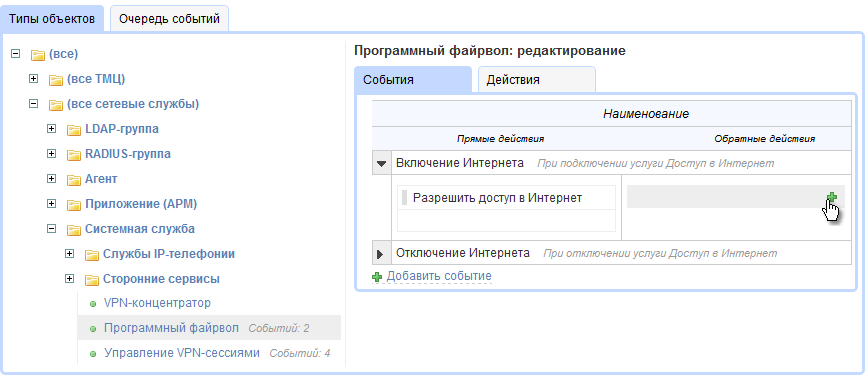Collapse the Включение Интернета event row
Screen dimensions: 865x378
381,164
